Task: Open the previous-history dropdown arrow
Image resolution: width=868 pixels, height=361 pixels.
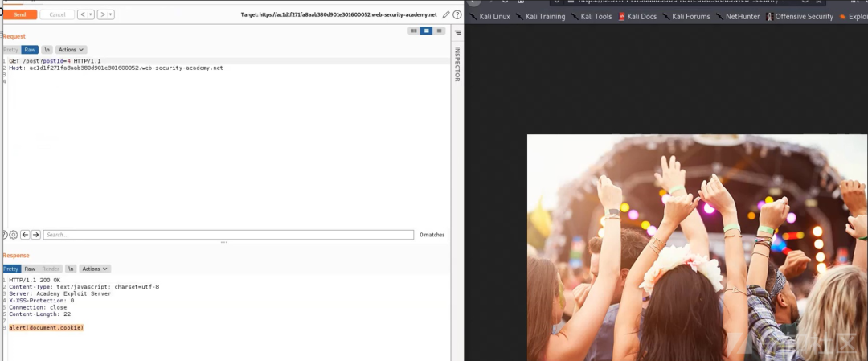Action: pos(92,15)
